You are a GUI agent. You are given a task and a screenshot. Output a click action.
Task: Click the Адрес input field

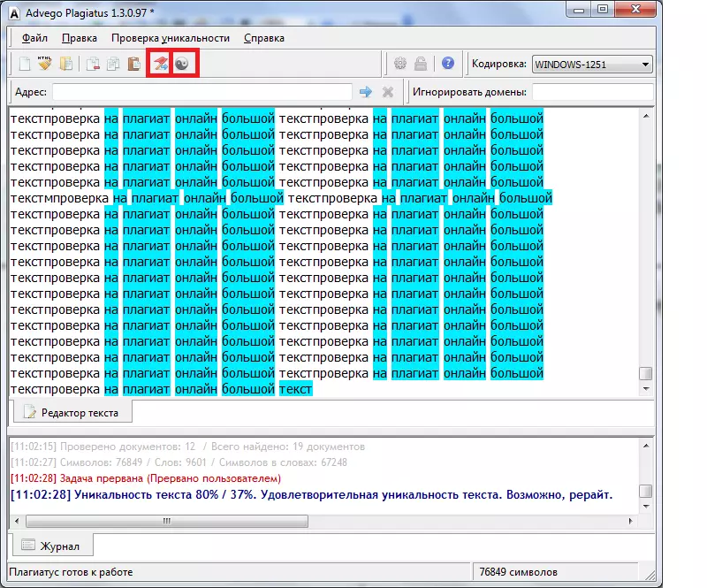[x=202, y=92]
